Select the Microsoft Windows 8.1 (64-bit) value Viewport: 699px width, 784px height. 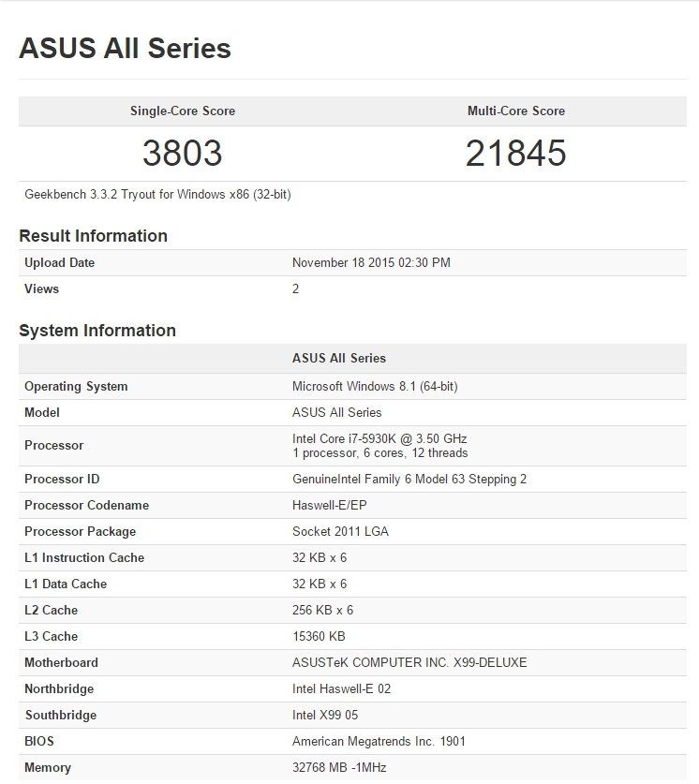pos(375,387)
